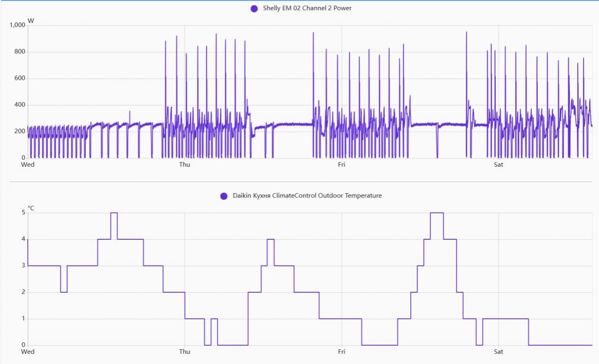Click the Wed label on the power chart axis

coord(28,165)
